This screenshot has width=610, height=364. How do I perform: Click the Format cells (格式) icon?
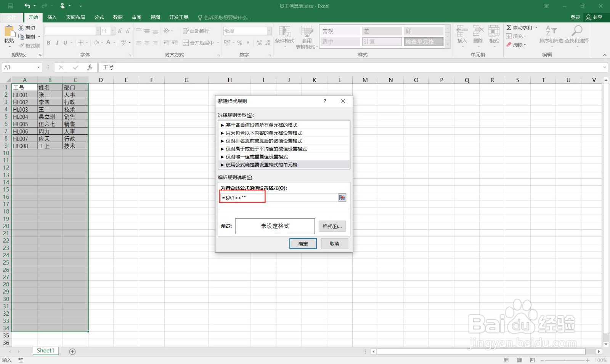pos(494,31)
